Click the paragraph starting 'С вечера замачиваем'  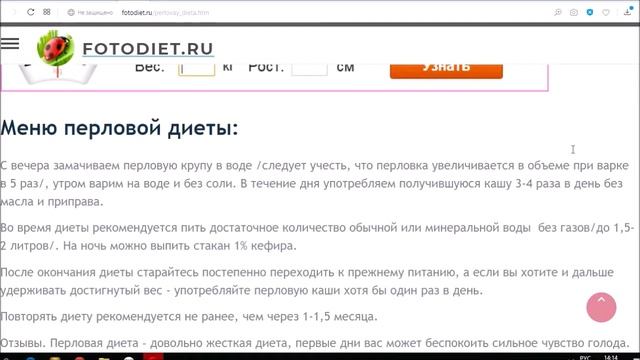point(314,184)
